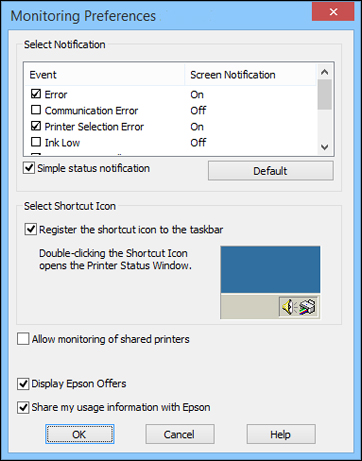
Task: Uncheck Display Epson Offers
Action: (x=23, y=384)
